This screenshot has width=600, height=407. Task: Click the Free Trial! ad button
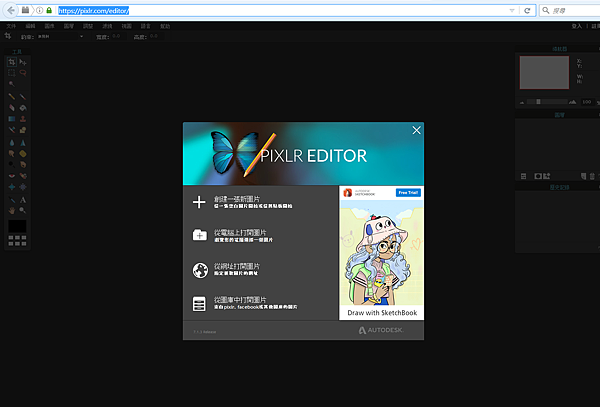tap(408, 192)
